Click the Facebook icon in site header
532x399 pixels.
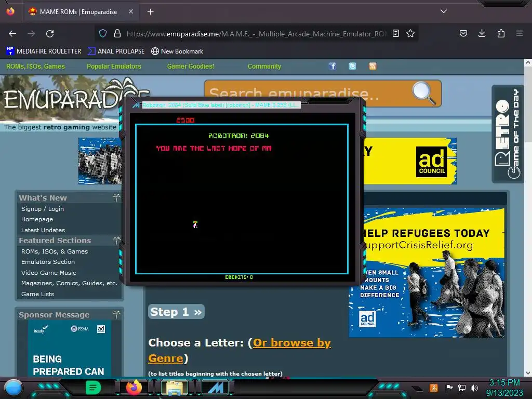[x=332, y=66]
